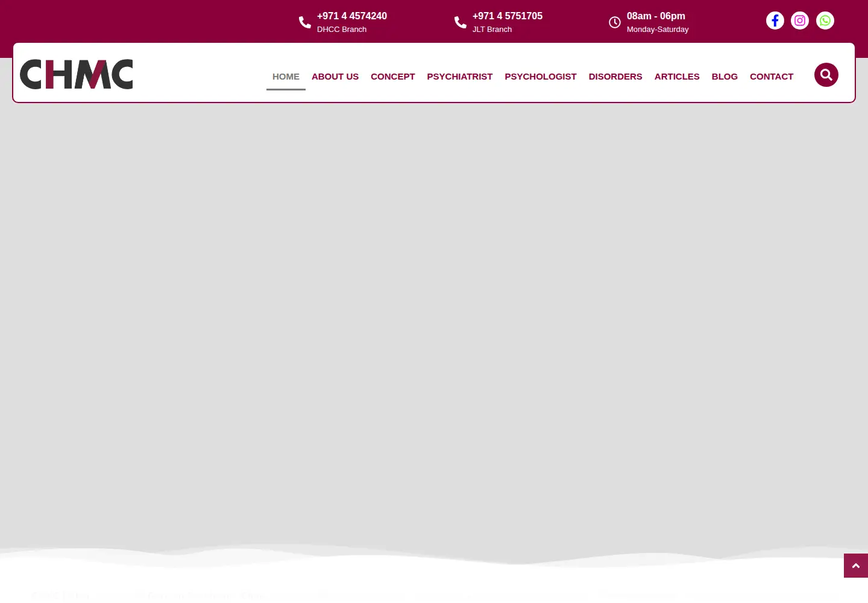The width and height of the screenshot is (868, 603).
Task: Click the DHCC Branch phone icon
Action: 305,22
